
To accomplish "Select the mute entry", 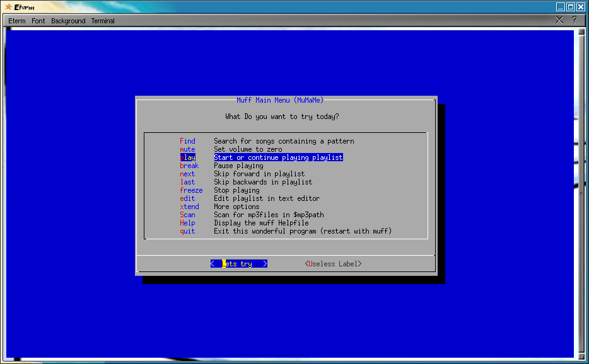I will tap(187, 149).
